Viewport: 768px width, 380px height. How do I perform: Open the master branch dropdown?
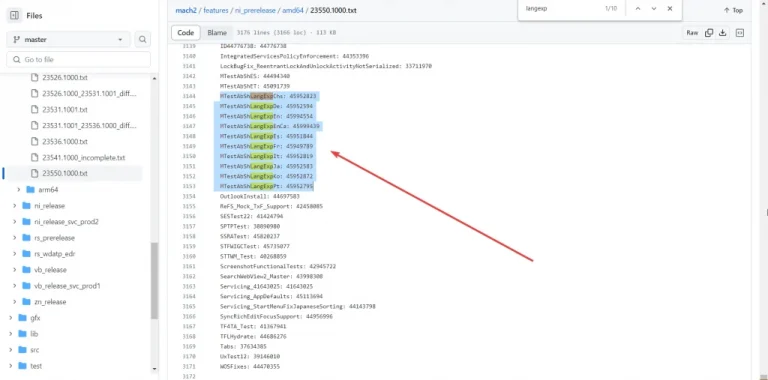pyautogui.click(x=68, y=40)
